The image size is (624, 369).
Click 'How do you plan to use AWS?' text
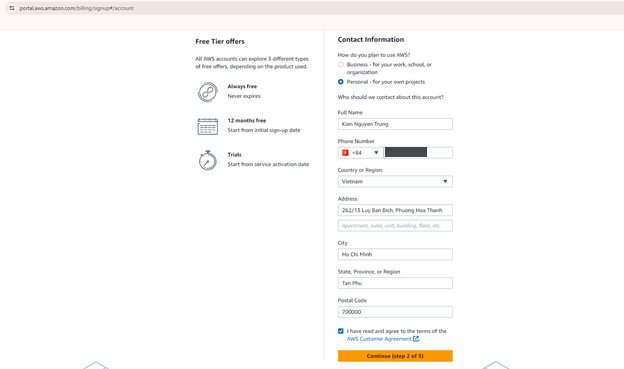pos(374,55)
